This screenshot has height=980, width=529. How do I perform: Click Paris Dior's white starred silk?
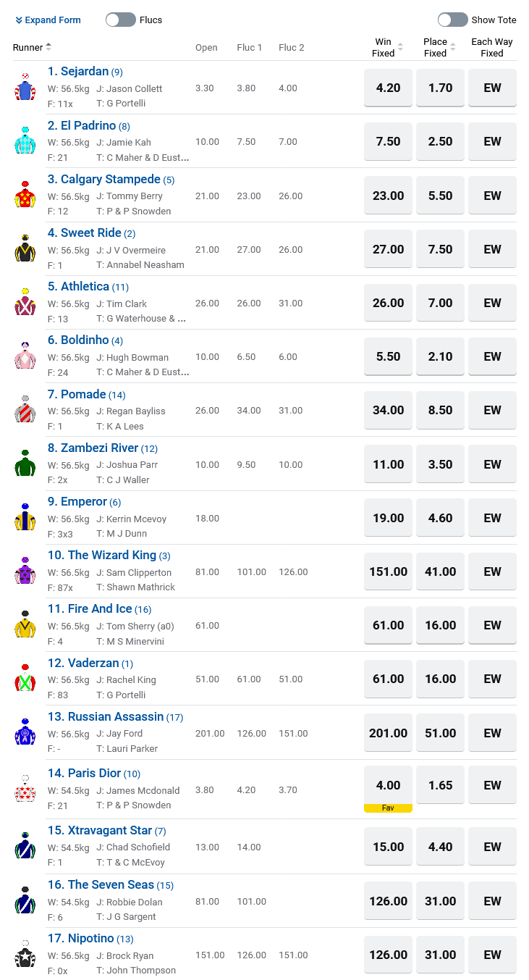[x=25, y=789]
